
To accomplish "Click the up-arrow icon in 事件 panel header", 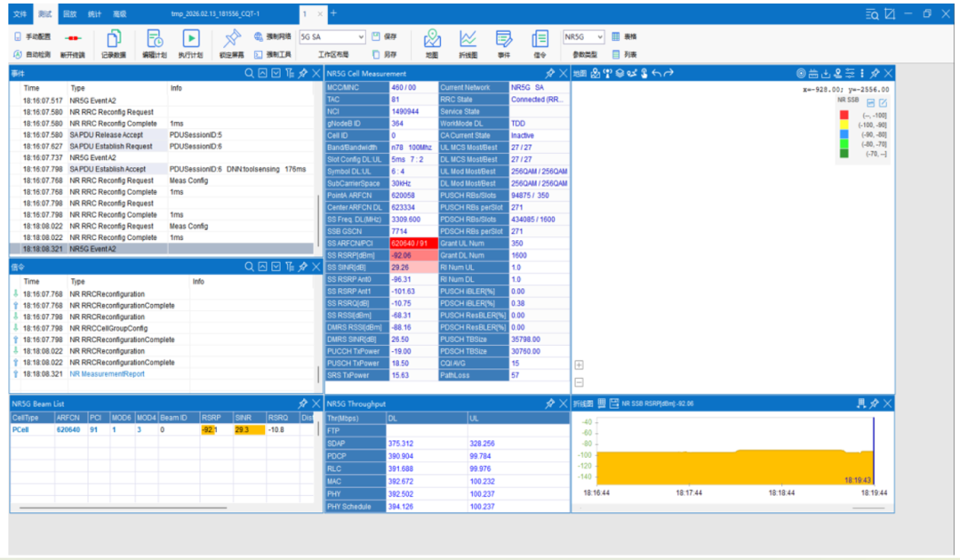I will tap(262, 74).
